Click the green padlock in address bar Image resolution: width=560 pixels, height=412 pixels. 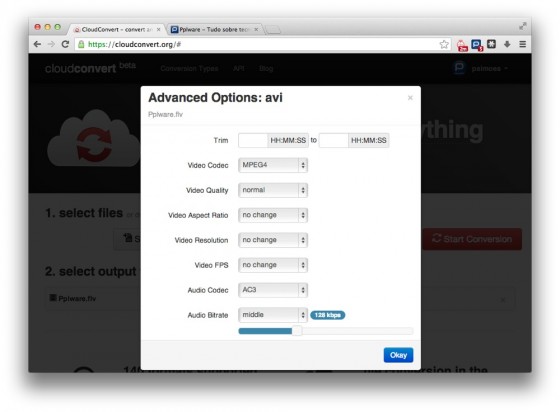pos(81,44)
